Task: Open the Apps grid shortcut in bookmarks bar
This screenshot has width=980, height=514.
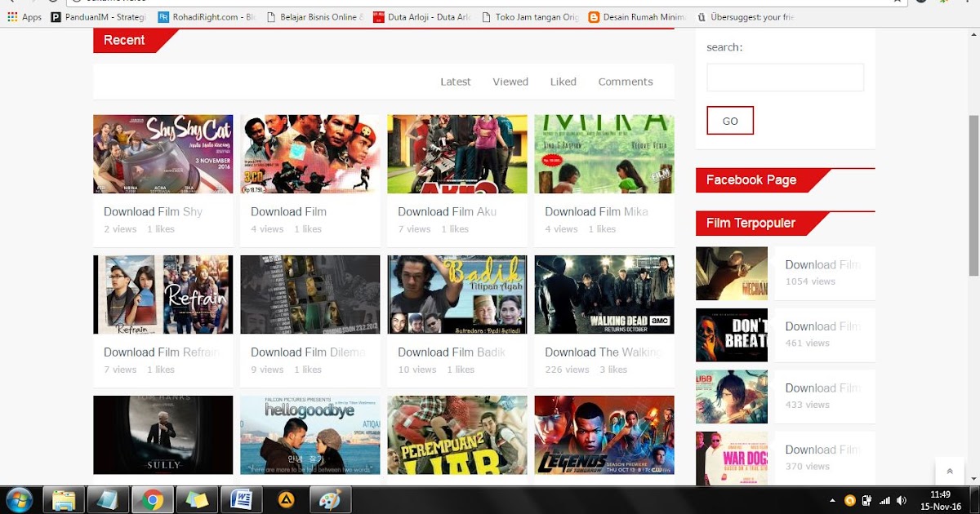Action: click(x=24, y=16)
